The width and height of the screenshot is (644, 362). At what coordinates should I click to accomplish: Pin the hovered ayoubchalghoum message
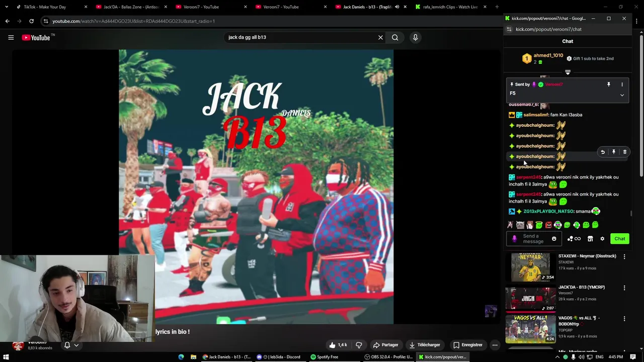[613, 152]
